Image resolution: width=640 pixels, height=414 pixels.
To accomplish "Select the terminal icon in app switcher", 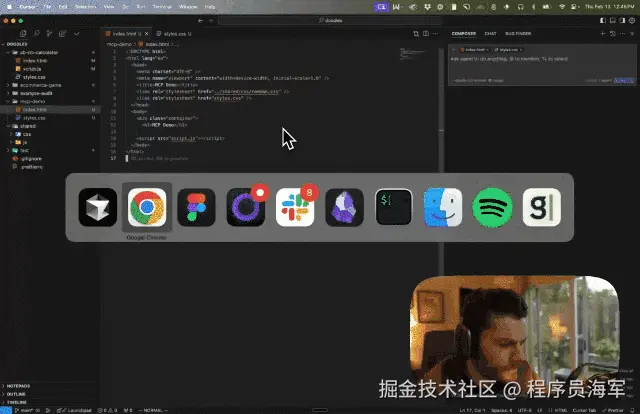I will [x=394, y=207].
